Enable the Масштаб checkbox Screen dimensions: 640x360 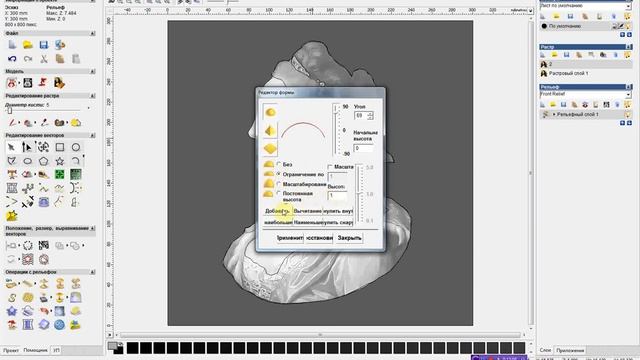330,167
